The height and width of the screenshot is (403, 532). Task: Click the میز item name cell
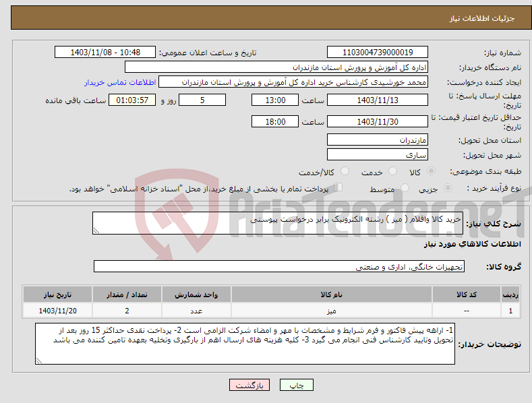(x=332, y=311)
